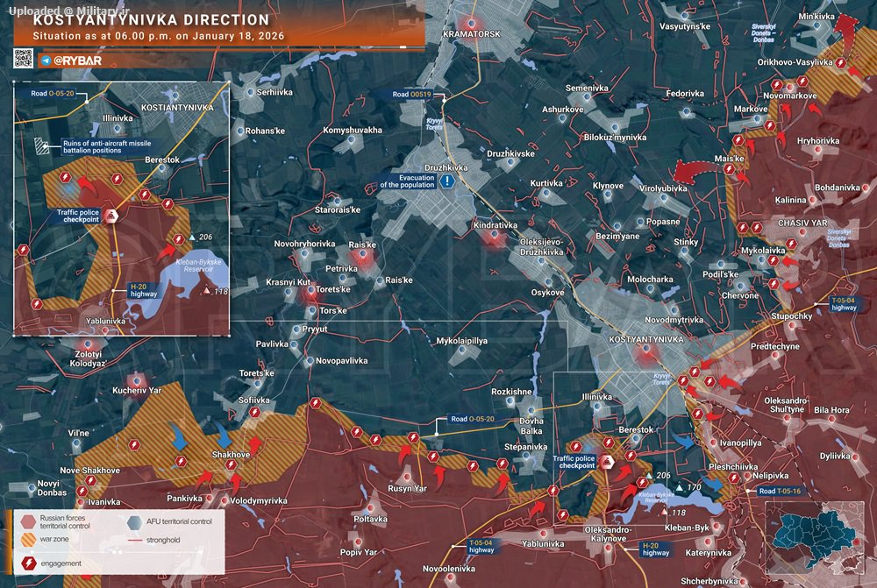Click the Popiv Yar label
The image size is (877, 588).
(359, 552)
